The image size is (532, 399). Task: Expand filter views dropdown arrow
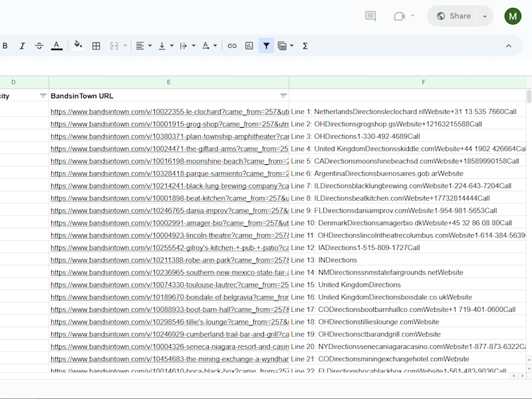(x=292, y=46)
